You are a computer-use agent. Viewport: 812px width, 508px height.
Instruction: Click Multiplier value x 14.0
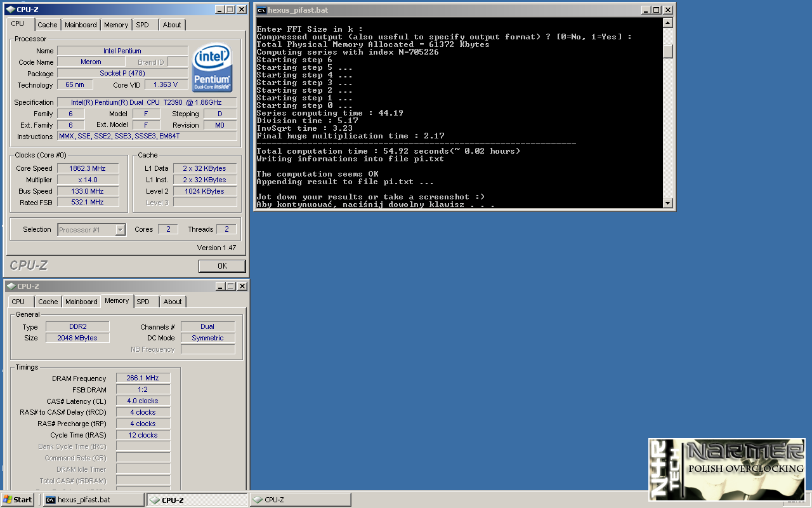(x=88, y=180)
